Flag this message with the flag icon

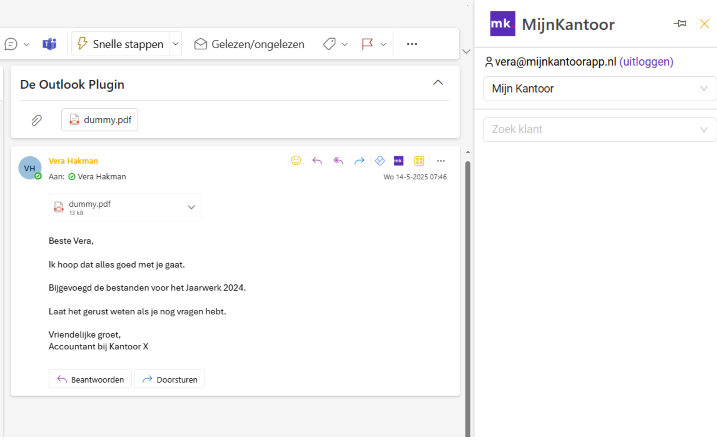coord(367,44)
